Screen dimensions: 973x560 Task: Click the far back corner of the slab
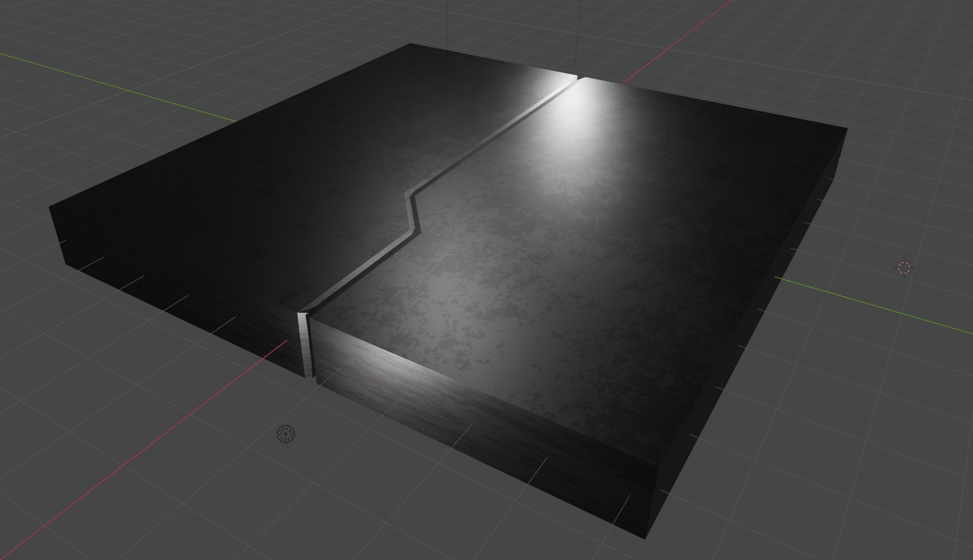(411, 44)
